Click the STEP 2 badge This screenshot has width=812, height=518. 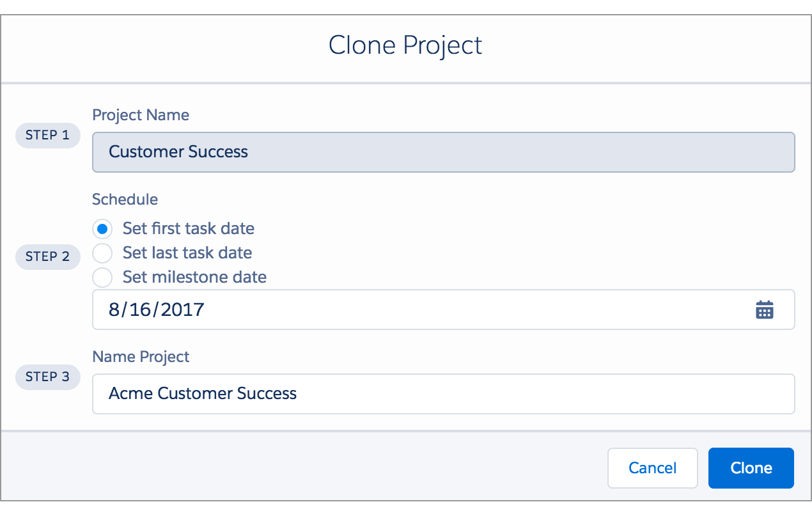(x=47, y=256)
